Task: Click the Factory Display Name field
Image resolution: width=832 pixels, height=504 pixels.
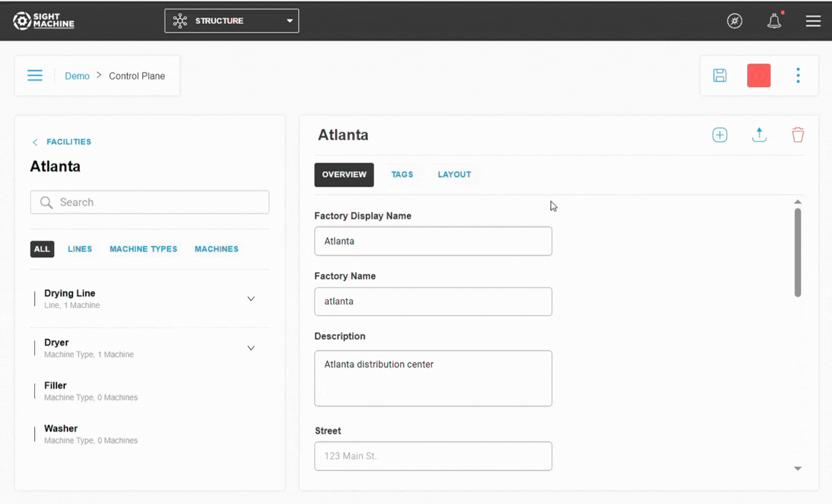Action: (433, 241)
